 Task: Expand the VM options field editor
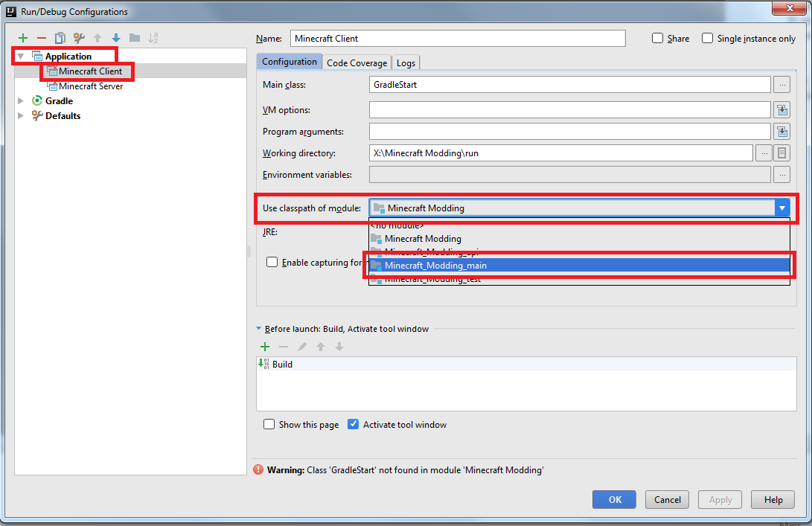pyautogui.click(x=781, y=110)
